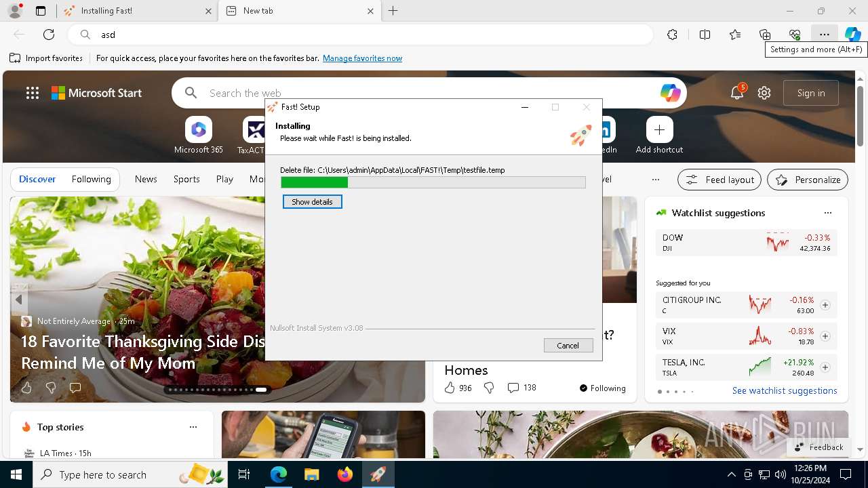Open the Favorites star icon
Viewport: 868px width, 488px height.
pos(735,35)
